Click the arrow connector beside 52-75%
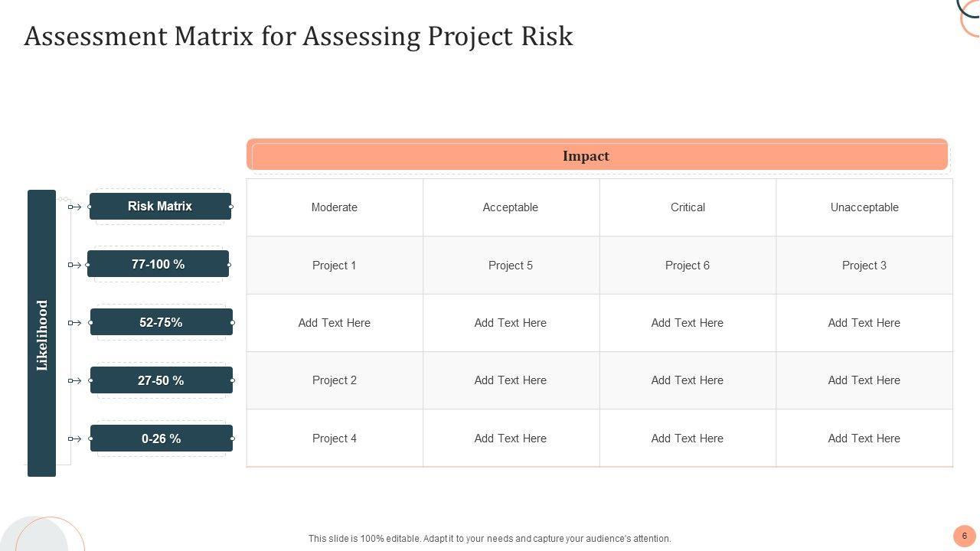 click(75, 323)
